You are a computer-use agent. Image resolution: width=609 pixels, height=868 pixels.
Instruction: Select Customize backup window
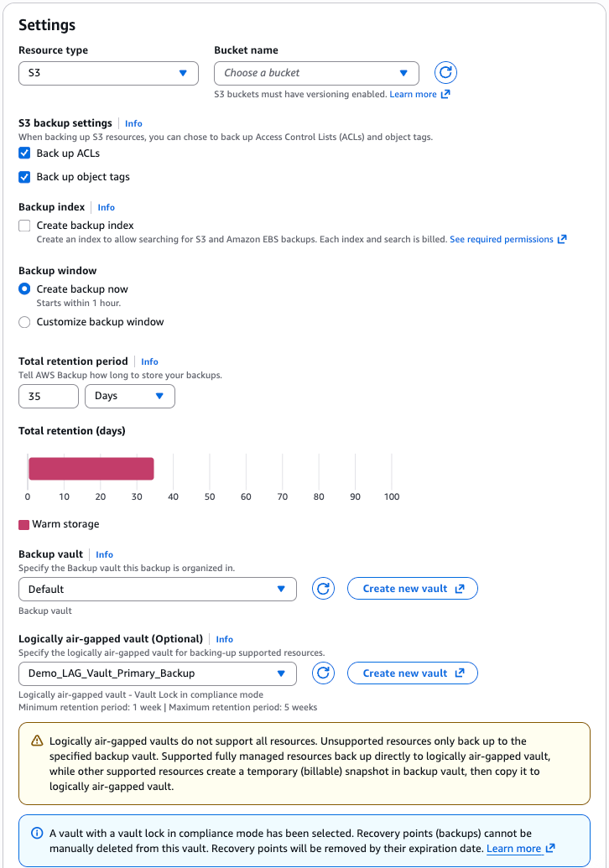(24, 321)
